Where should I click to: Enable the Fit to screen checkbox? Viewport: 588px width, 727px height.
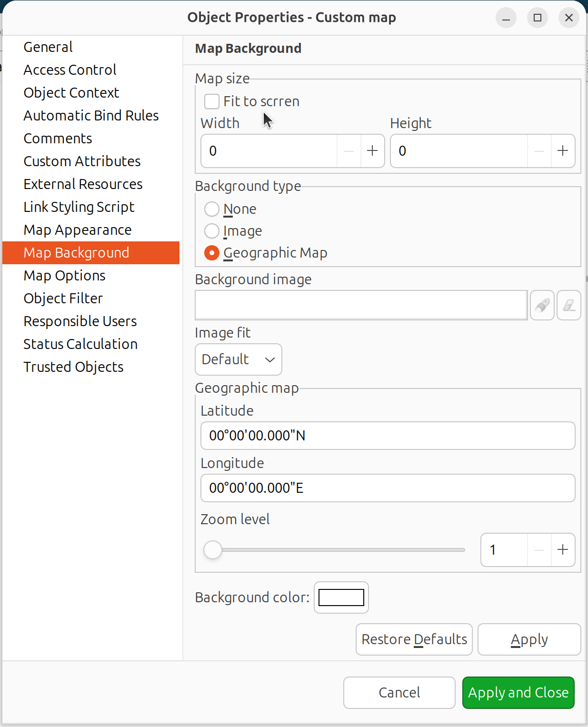212,101
